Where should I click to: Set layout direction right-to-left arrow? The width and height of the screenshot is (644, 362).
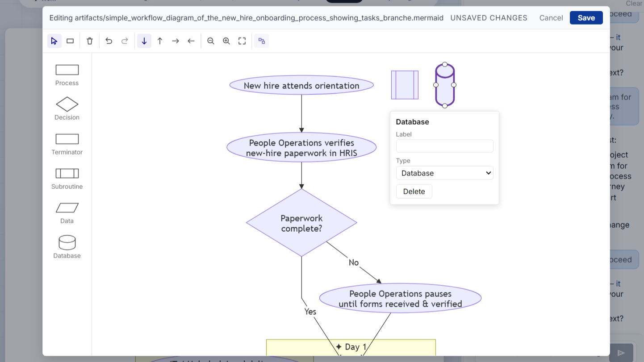click(191, 41)
